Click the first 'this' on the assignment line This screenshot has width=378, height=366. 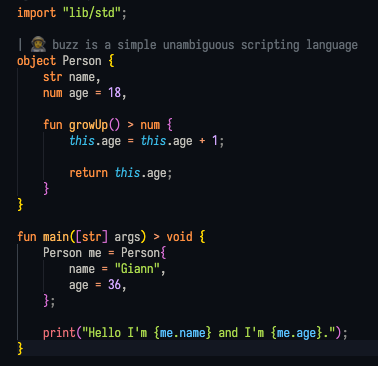click(x=82, y=141)
